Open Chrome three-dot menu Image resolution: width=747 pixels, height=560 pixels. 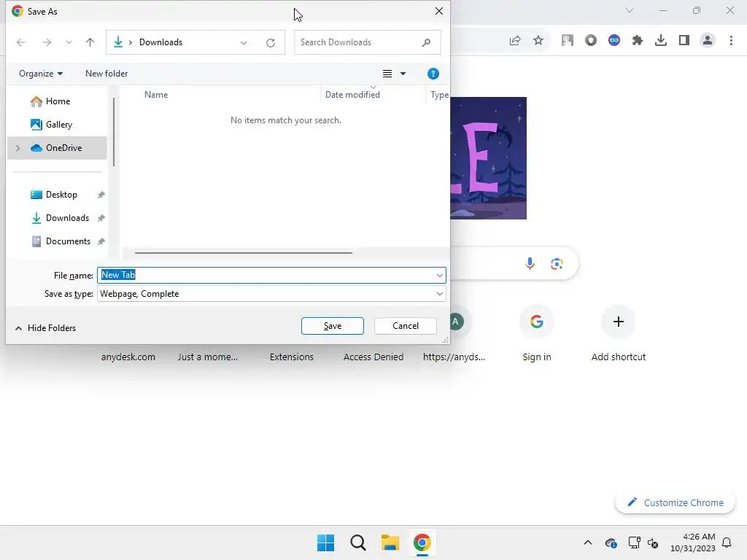pos(731,41)
